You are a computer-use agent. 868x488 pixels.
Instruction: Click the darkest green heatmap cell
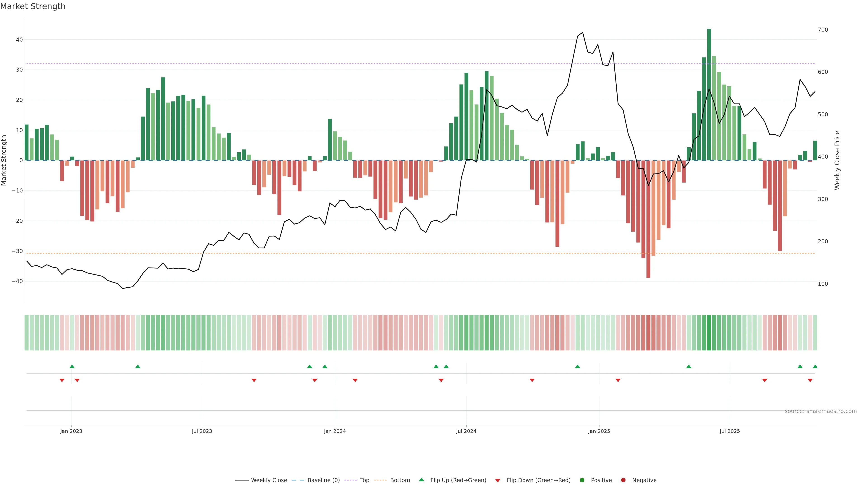pyautogui.click(x=709, y=333)
